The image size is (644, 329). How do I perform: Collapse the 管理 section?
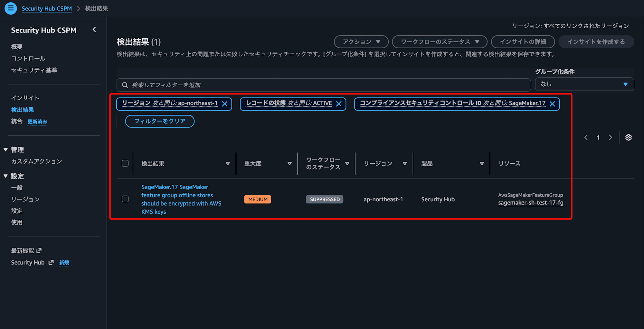tap(5, 150)
